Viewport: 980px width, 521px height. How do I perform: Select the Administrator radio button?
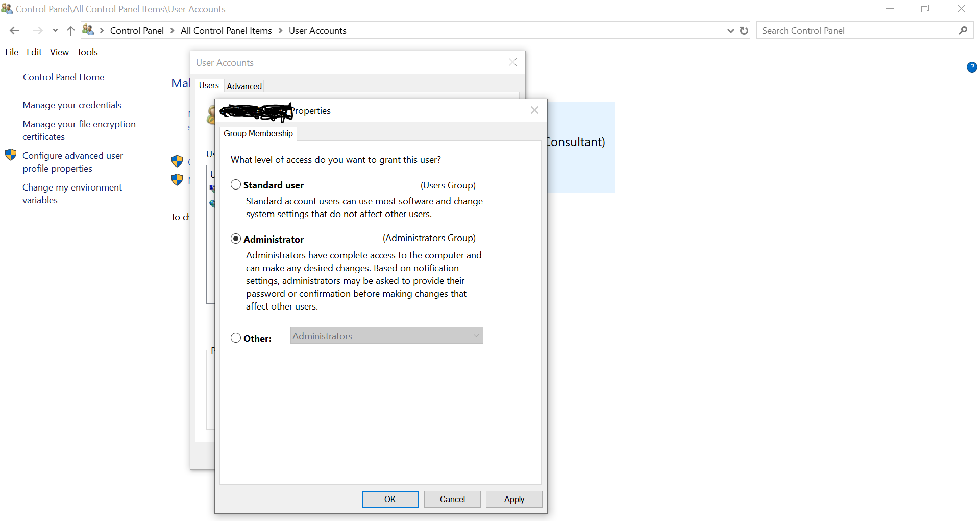tap(236, 239)
